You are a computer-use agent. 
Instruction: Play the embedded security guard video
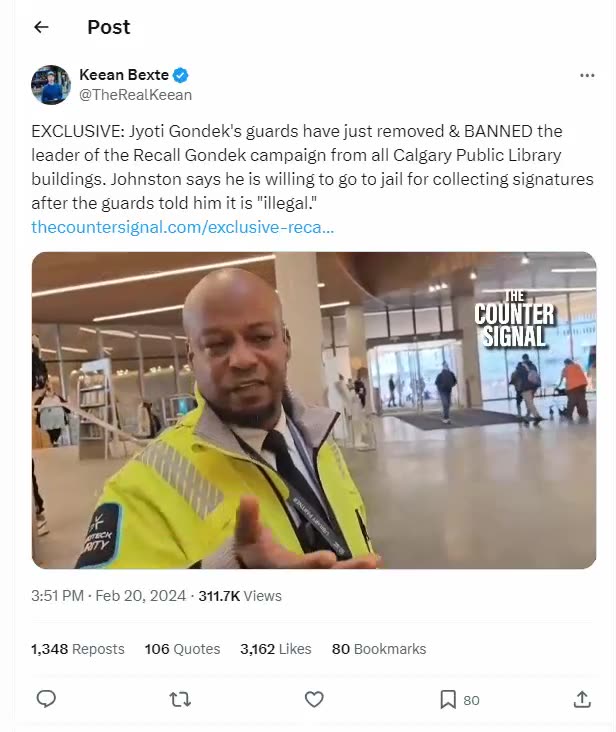(x=314, y=410)
